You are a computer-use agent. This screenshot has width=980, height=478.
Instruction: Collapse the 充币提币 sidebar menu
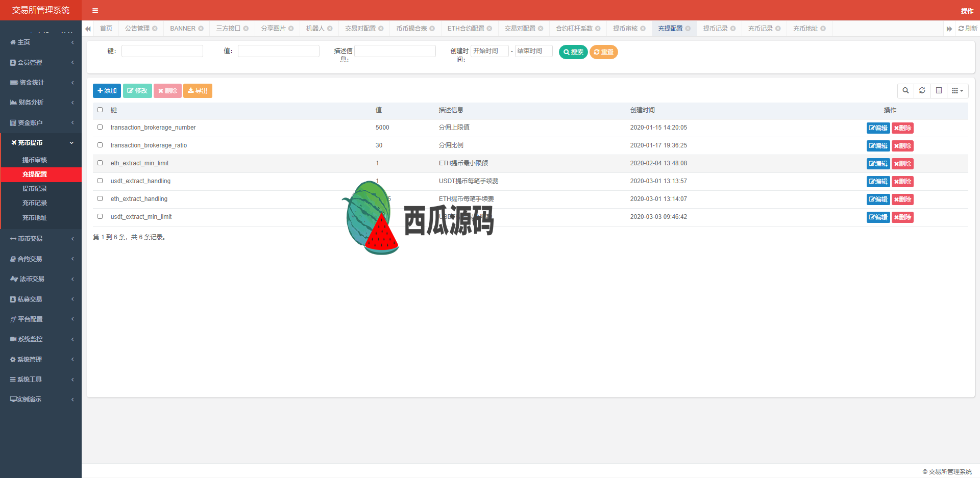(x=41, y=143)
